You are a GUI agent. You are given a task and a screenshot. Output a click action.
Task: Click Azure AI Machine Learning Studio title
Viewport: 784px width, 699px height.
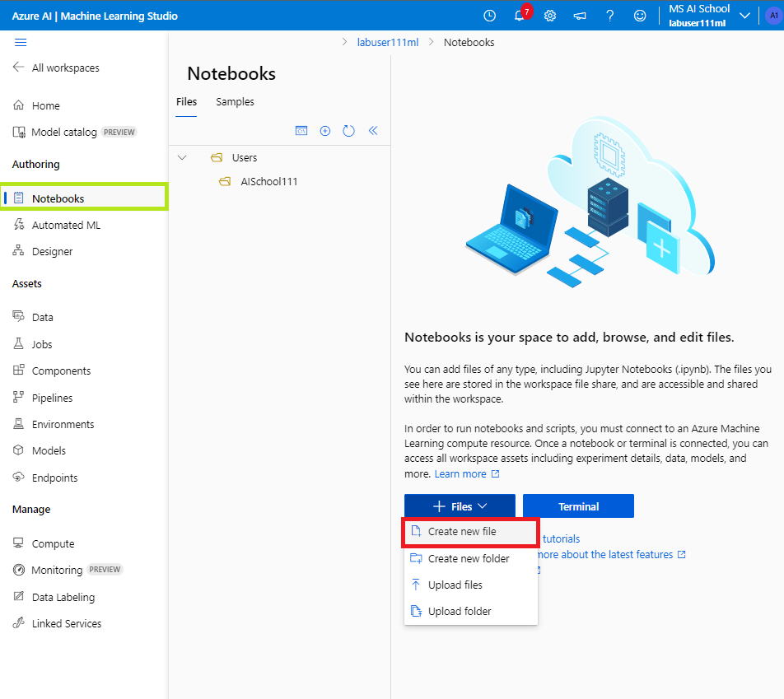(95, 16)
